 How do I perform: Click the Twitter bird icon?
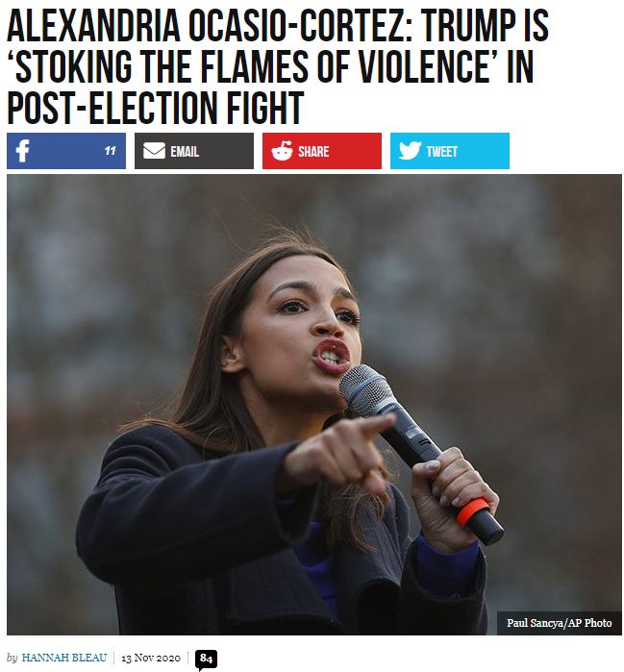411,150
